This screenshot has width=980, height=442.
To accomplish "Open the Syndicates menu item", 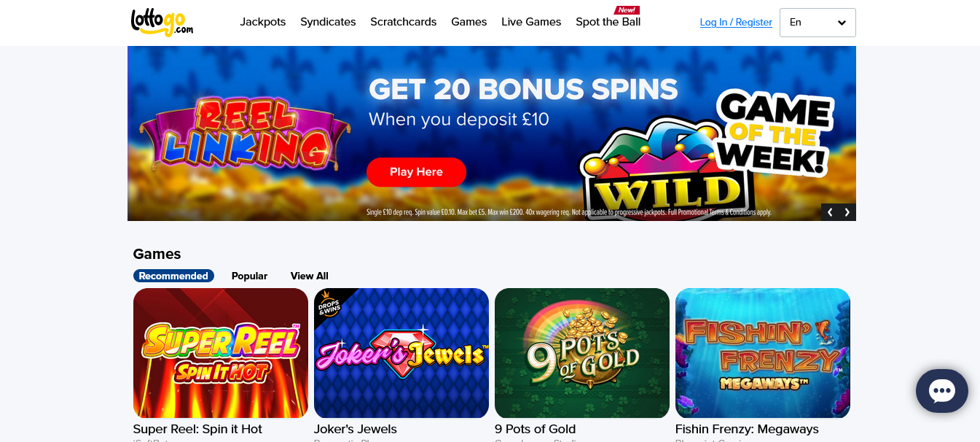I will [328, 22].
